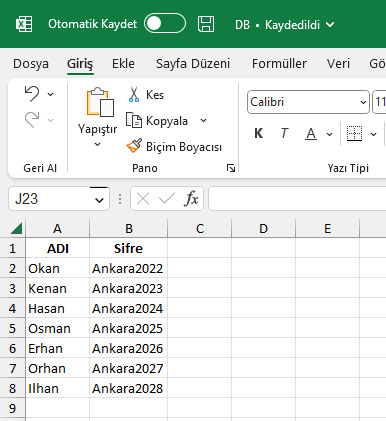Viewport: 386px width, 421px height.
Task: Select row 1 header
Action: (x=12, y=248)
